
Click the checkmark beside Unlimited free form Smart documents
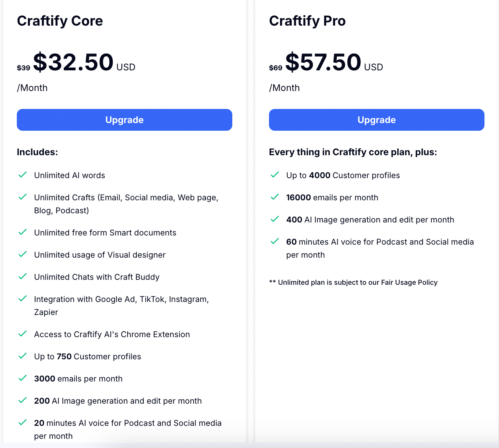coord(23,232)
